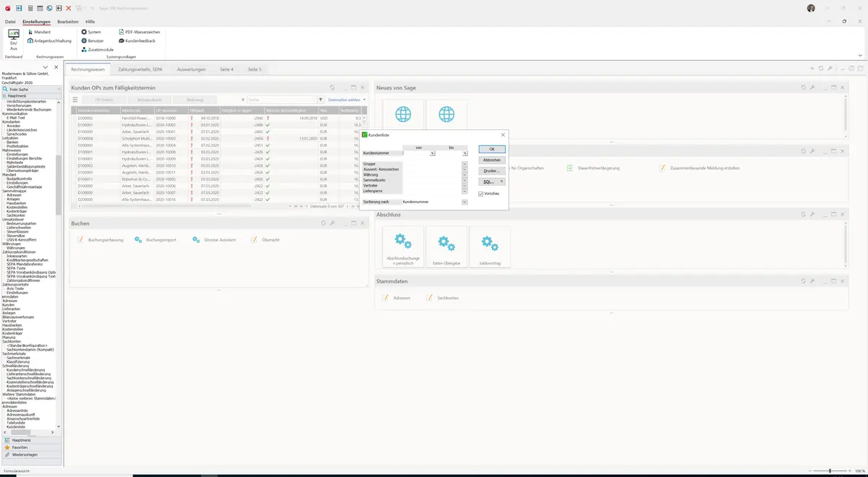Viewport: 868px width, 477px height.
Task: Click the Drucker... button
Action: pyautogui.click(x=492, y=171)
